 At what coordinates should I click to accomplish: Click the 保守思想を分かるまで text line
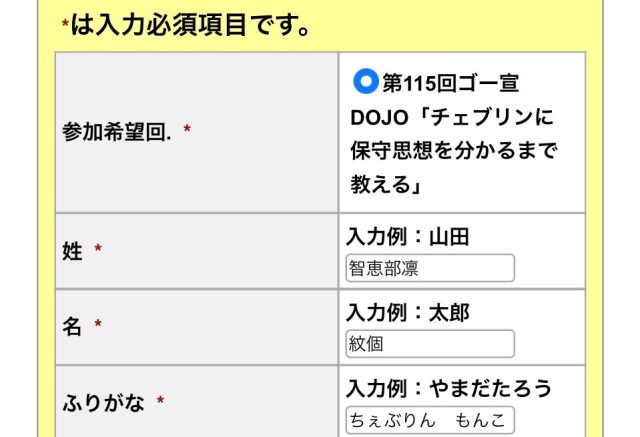(x=453, y=151)
